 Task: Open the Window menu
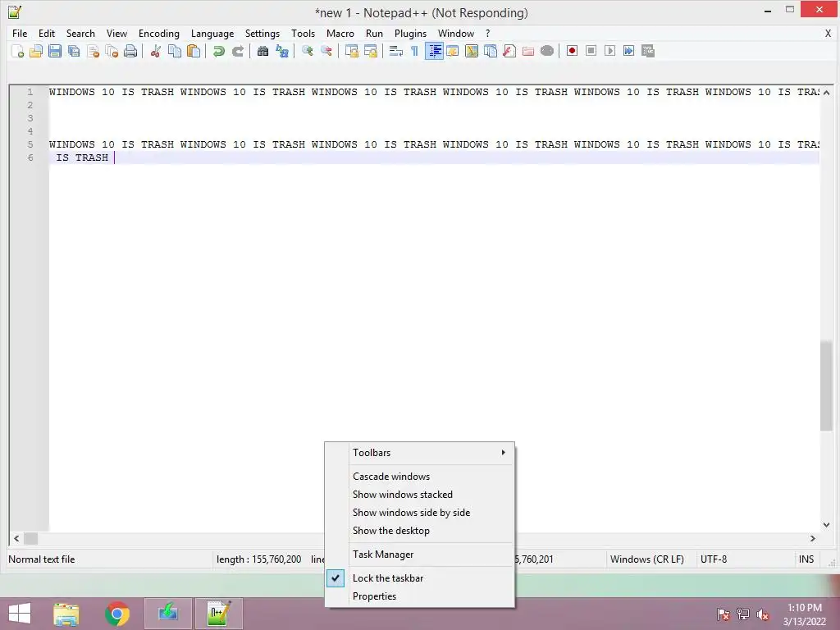point(456,33)
